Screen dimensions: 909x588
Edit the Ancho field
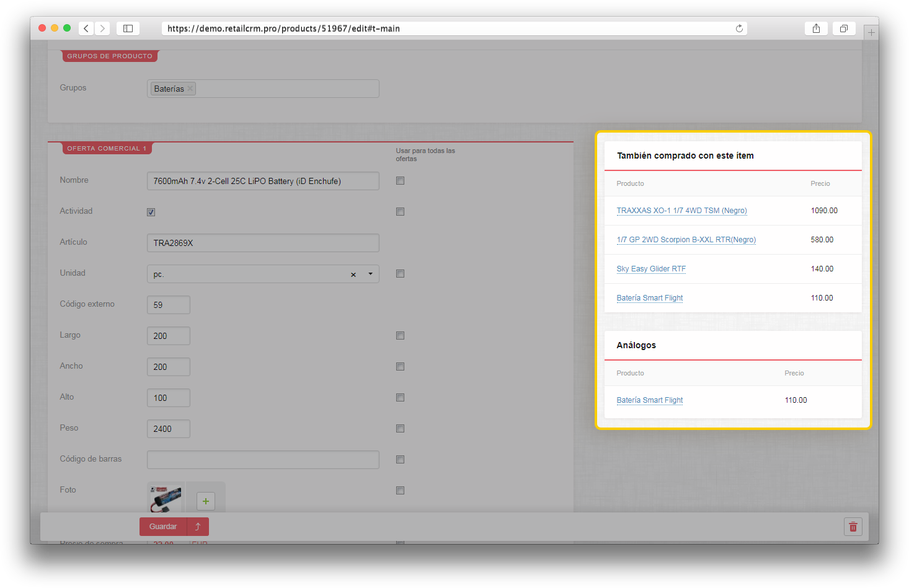[169, 367]
